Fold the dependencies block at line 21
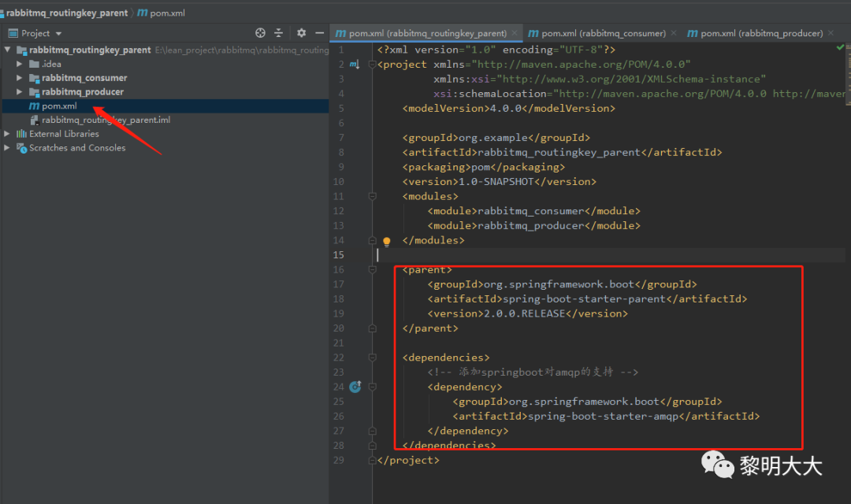Screen dimensions: 851x504 [373, 358]
